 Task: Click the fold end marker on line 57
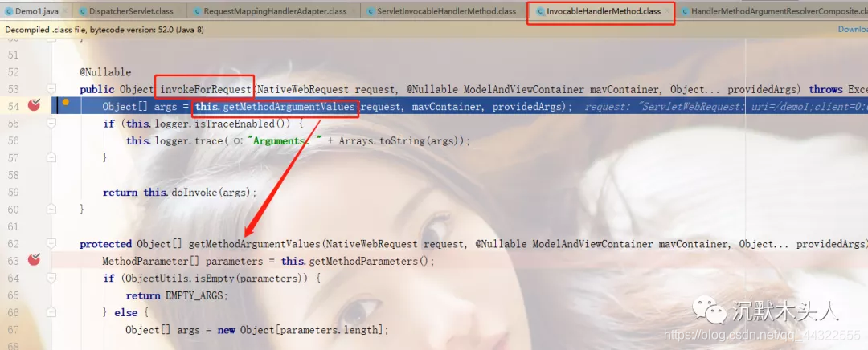pyautogui.click(x=51, y=157)
